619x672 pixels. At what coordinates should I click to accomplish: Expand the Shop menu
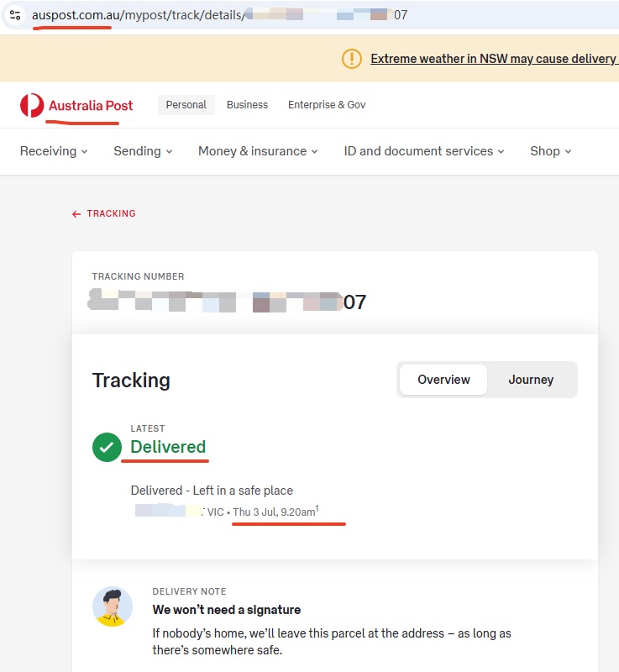pyautogui.click(x=551, y=151)
